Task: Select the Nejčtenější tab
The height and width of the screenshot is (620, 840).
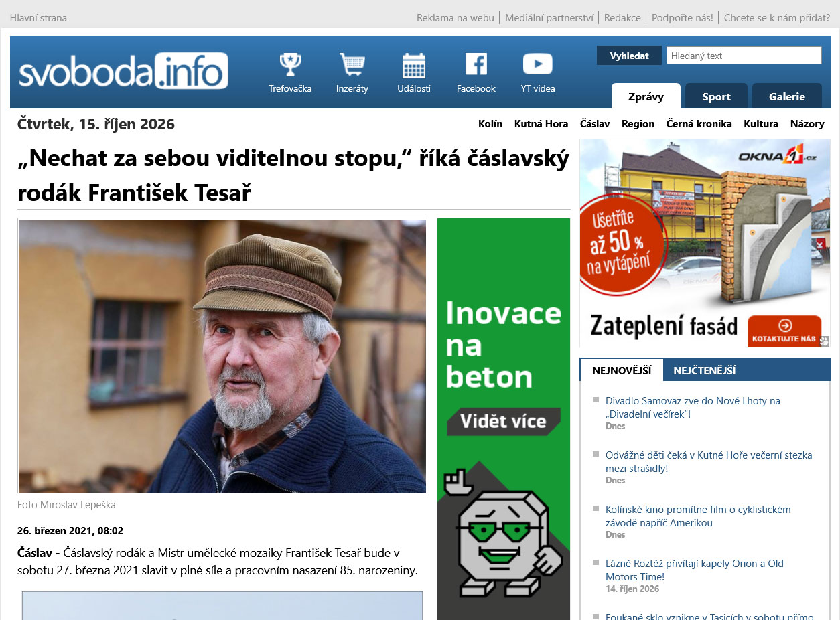Action: coord(705,370)
